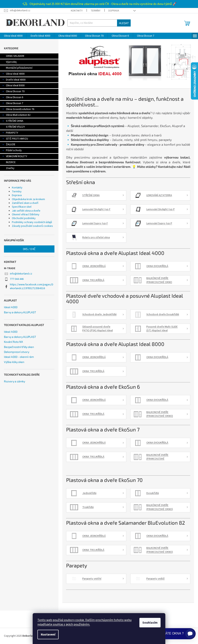Expand the ŽALUZIE sidebar category

(3, 144)
